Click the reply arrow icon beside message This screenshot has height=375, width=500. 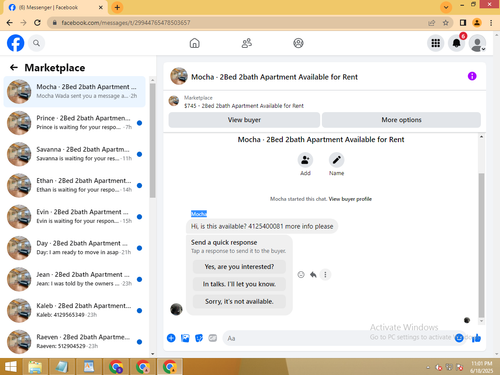(313, 274)
